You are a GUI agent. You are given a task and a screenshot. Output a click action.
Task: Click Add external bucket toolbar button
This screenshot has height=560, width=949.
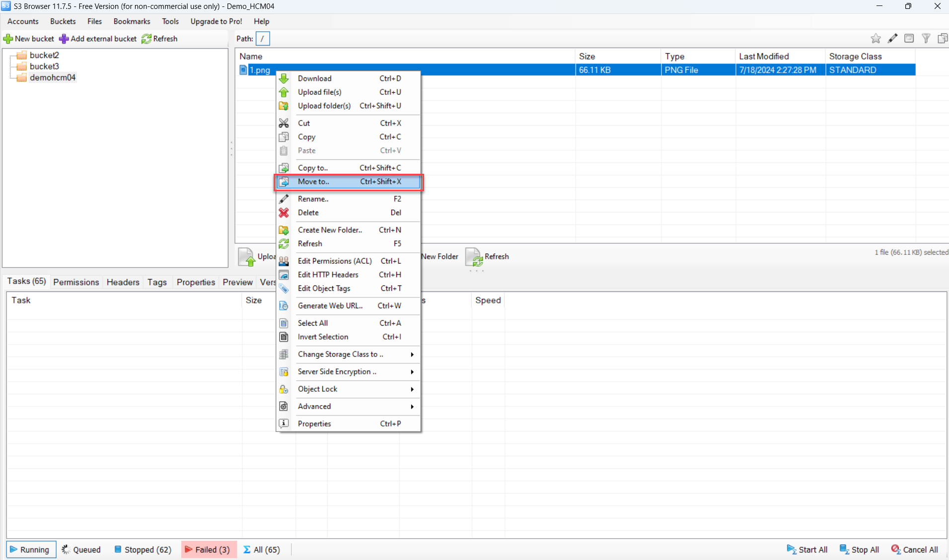[x=98, y=39]
